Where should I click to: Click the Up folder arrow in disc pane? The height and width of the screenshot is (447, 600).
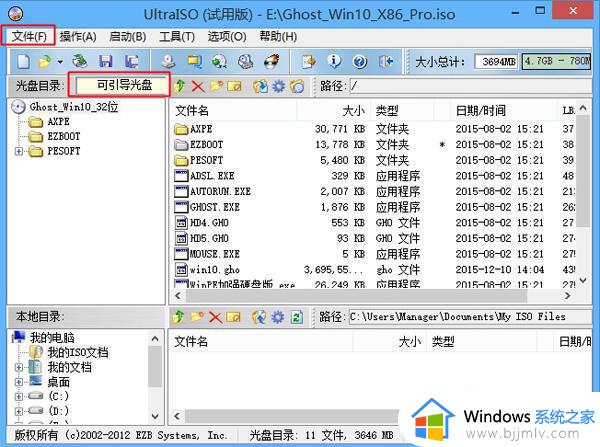pos(179,86)
